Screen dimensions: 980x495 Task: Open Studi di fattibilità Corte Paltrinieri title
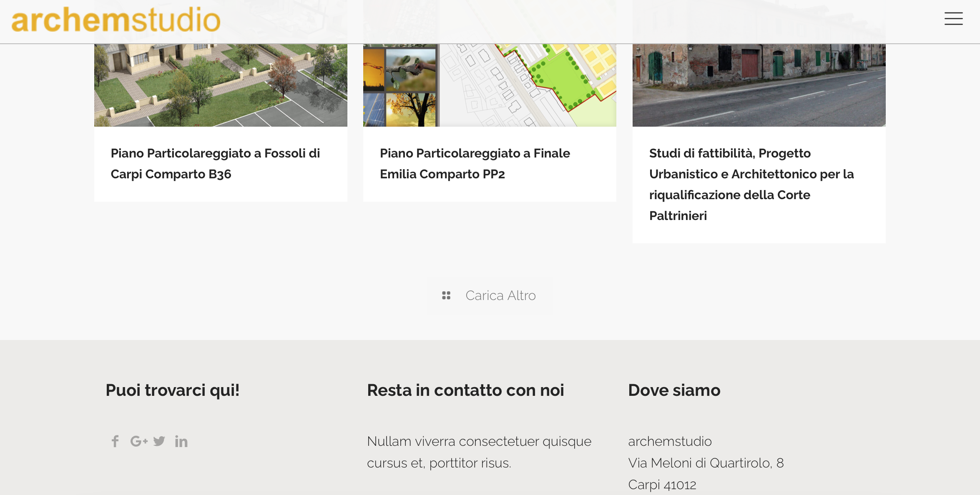(751, 185)
